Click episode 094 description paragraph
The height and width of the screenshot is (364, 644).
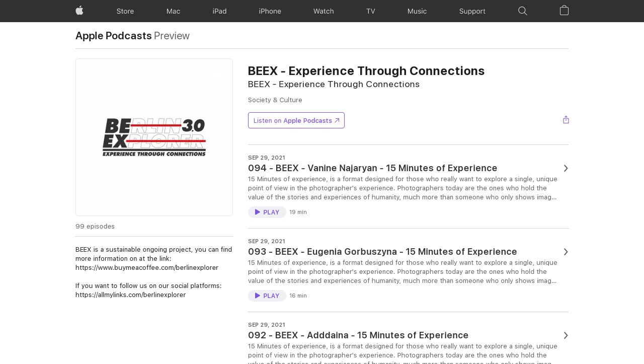403,188
